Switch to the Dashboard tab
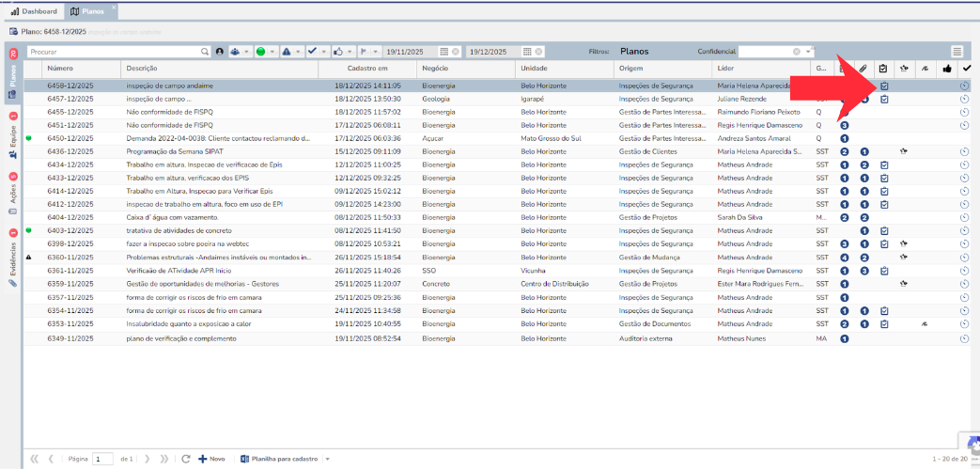This screenshot has width=980, height=470. pyautogui.click(x=34, y=11)
